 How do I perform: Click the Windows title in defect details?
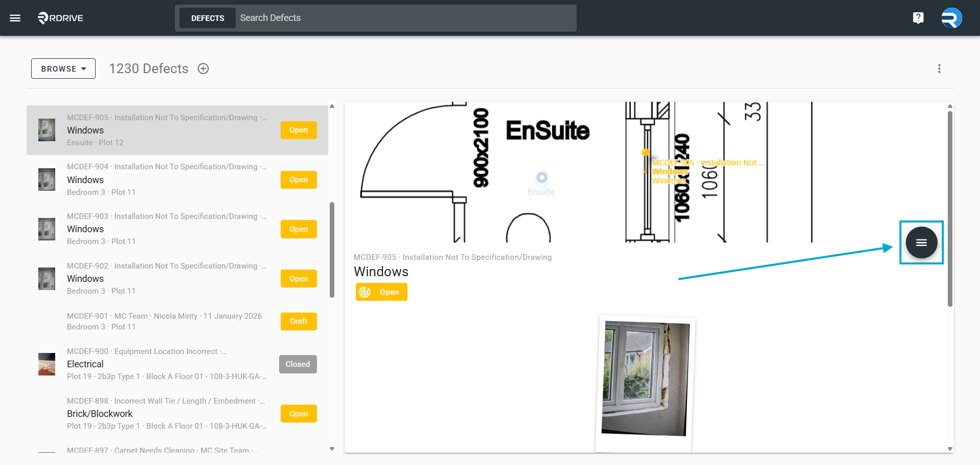click(381, 272)
